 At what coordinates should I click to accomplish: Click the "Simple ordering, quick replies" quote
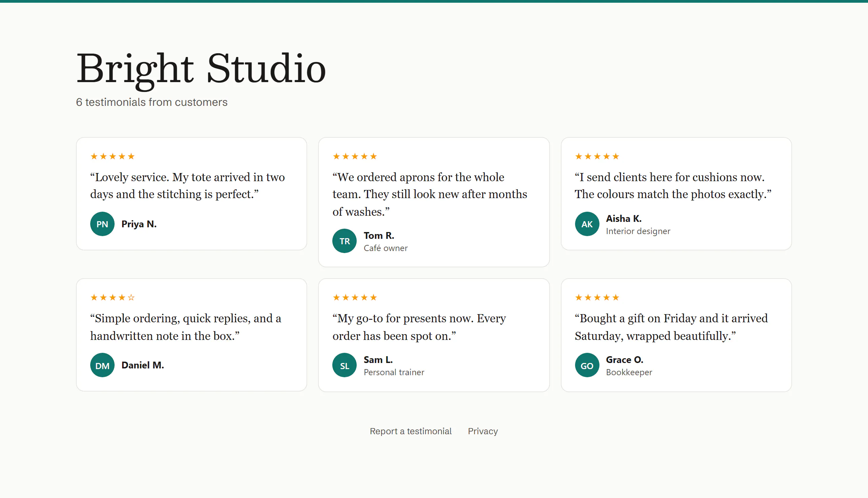[x=185, y=327]
